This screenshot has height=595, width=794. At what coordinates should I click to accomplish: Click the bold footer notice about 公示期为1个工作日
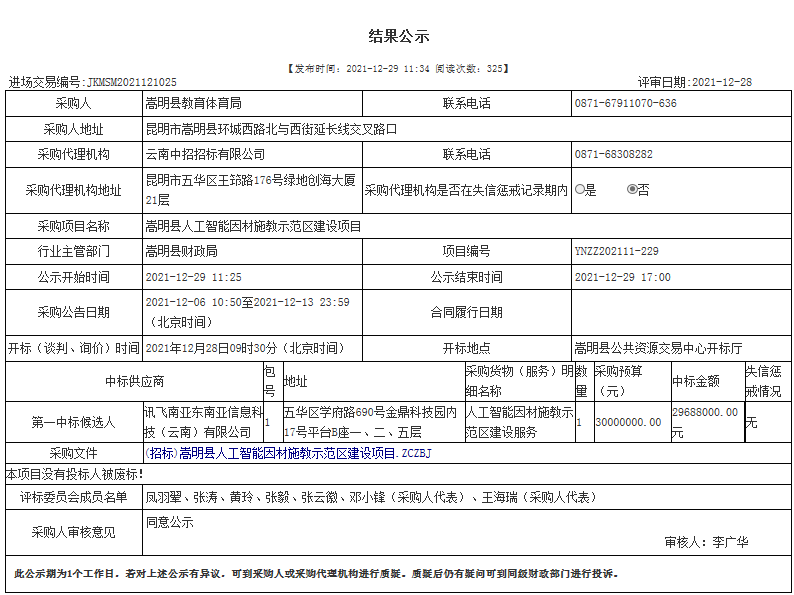pyautogui.click(x=316, y=574)
